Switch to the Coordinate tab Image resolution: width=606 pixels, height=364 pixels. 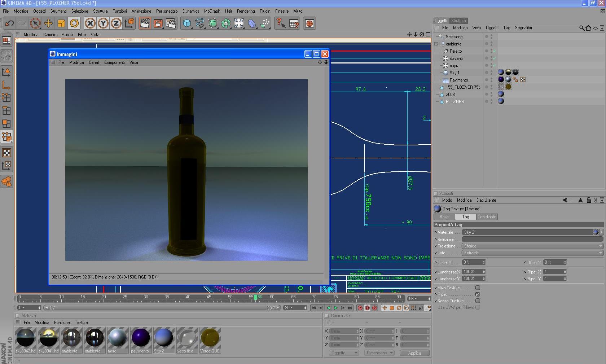[x=487, y=217]
